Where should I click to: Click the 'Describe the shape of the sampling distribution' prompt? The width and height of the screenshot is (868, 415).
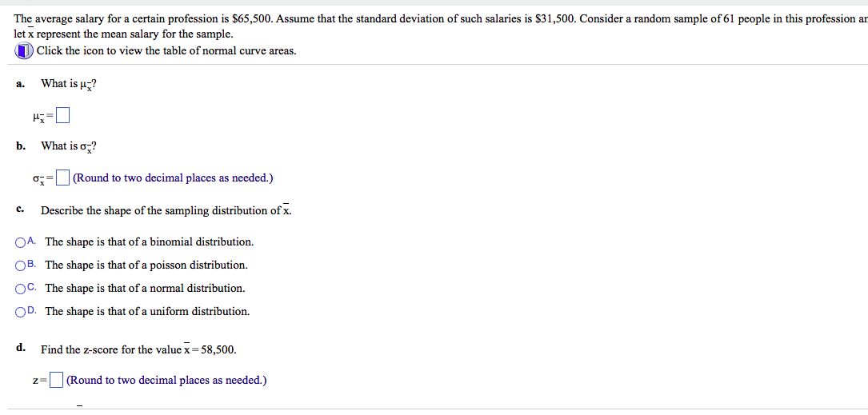(166, 210)
